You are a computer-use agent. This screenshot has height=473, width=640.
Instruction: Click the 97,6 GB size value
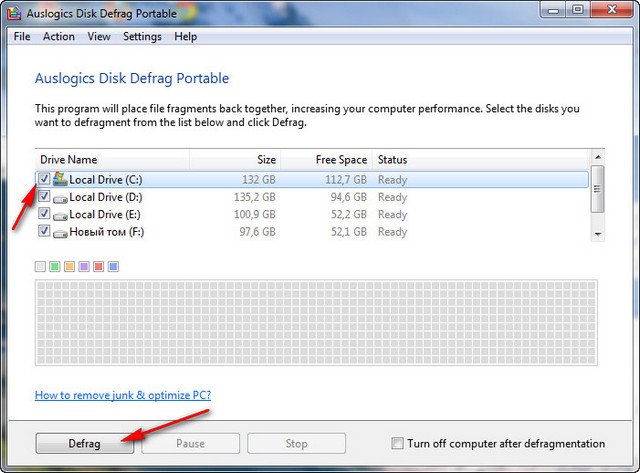(x=258, y=232)
